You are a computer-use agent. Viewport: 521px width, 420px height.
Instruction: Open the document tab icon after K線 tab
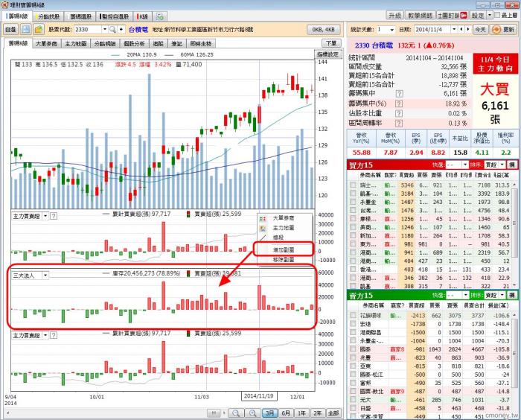coord(160,16)
